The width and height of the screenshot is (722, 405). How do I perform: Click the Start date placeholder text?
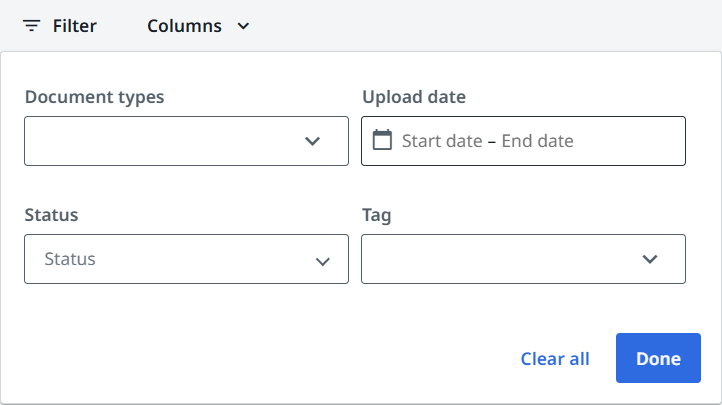442,141
